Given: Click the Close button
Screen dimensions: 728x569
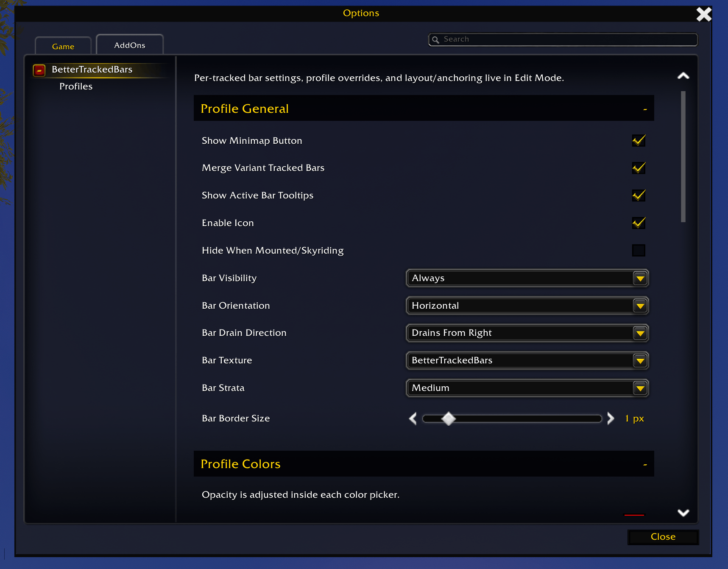Looking at the screenshot, I should click(663, 537).
